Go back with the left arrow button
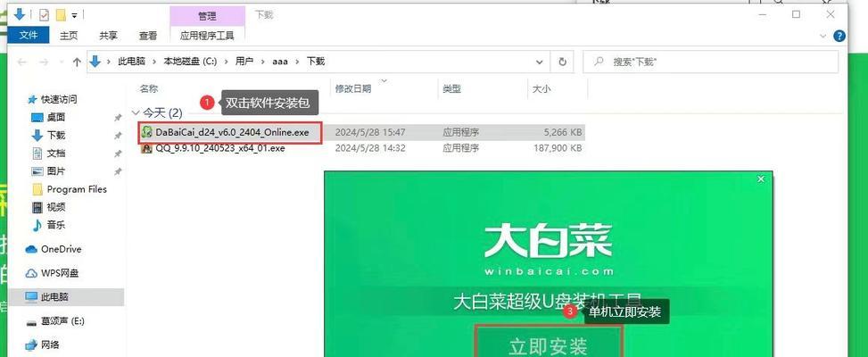The height and width of the screenshot is (357, 868). tap(21, 62)
